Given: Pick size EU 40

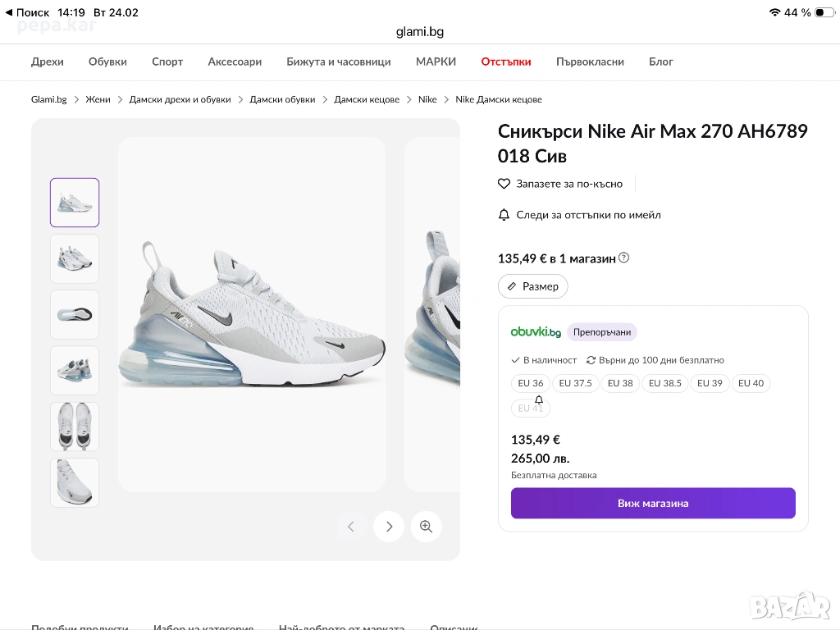Looking at the screenshot, I should 751,383.
